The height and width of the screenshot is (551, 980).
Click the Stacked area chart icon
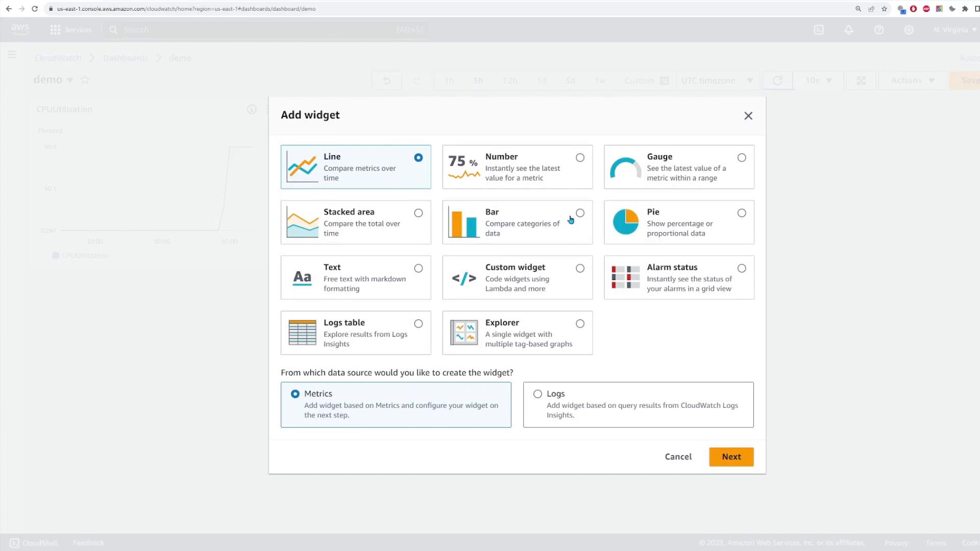point(302,222)
